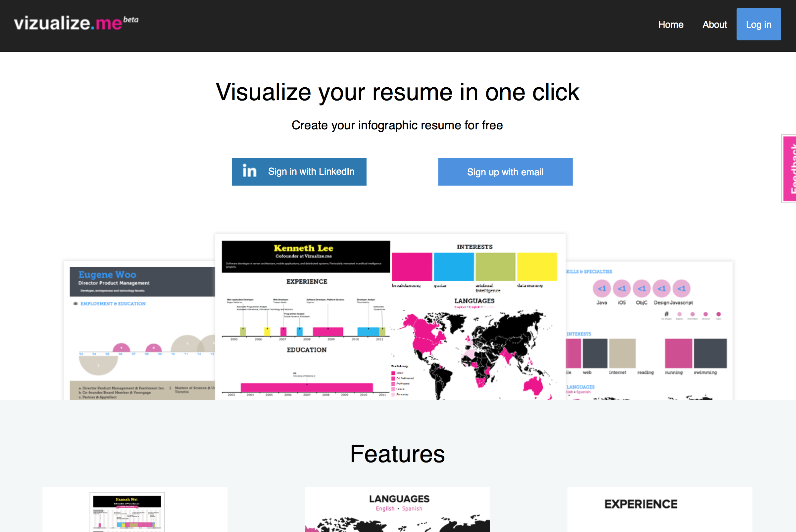Click EMPLOYMENT & EDUCATION heading on Eugene Woo's resume
Screen dimensions: 796x532
pos(113,304)
